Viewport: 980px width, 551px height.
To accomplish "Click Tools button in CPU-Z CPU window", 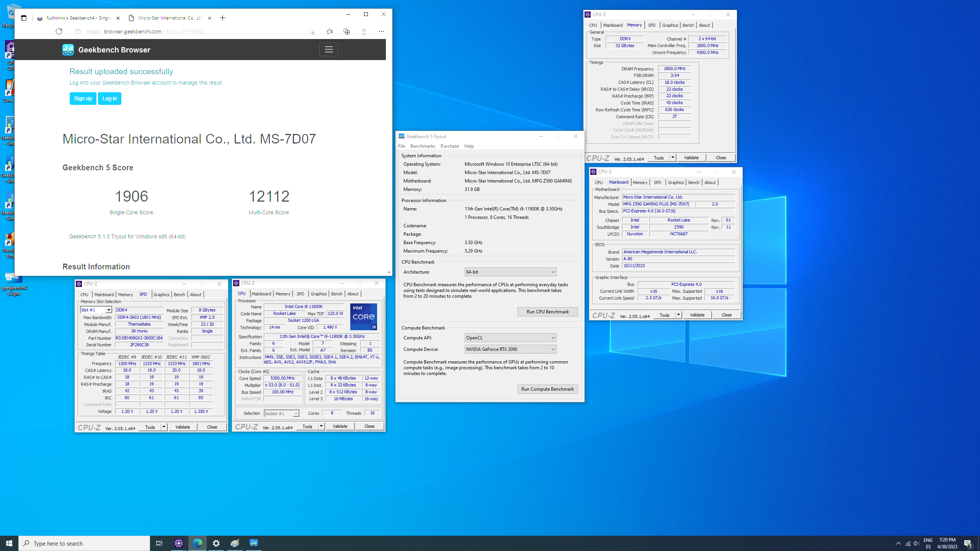I will tap(307, 426).
